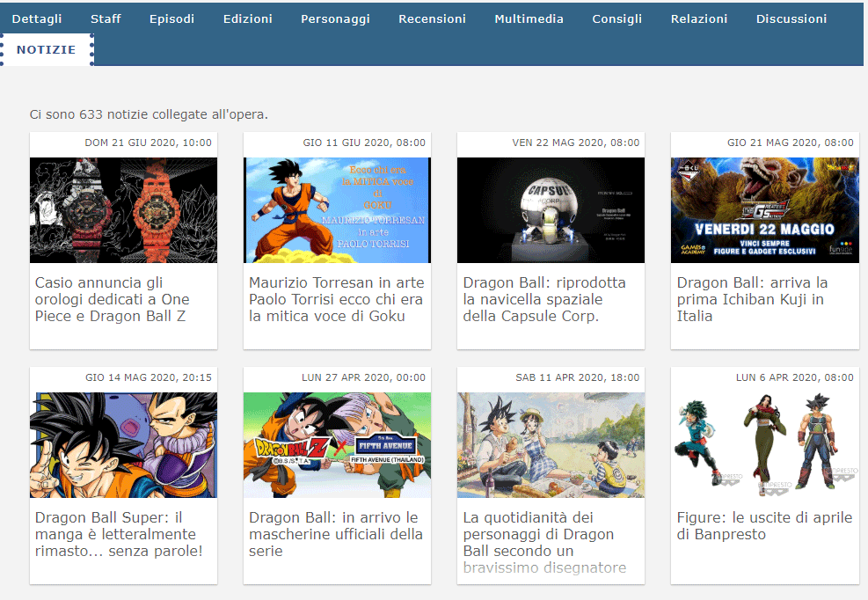Click the date LUN 27 APR 2020, 00:00
Image resolution: width=868 pixels, height=600 pixels.
pyautogui.click(x=364, y=377)
